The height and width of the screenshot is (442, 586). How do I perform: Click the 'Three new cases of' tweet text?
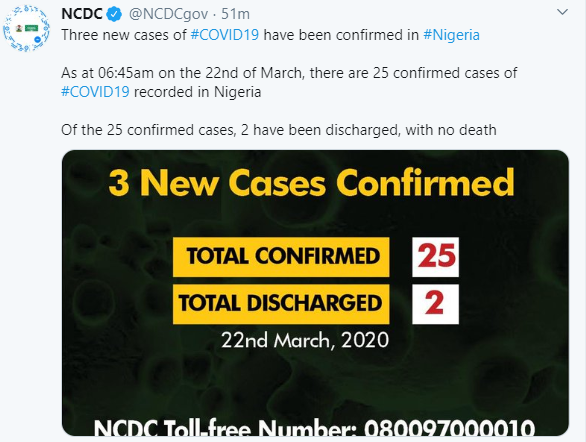(124, 35)
